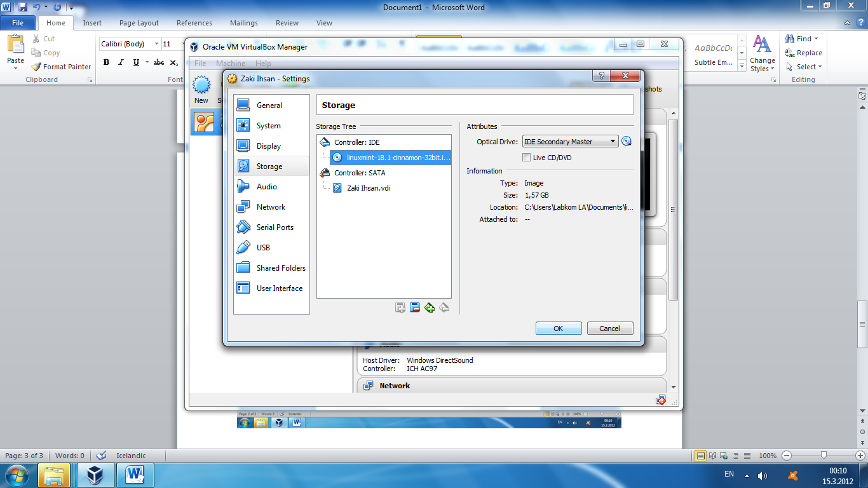The height and width of the screenshot is (488, 868).
Task: Open the Calibri font name dropdown
Action: click(156, 44)
